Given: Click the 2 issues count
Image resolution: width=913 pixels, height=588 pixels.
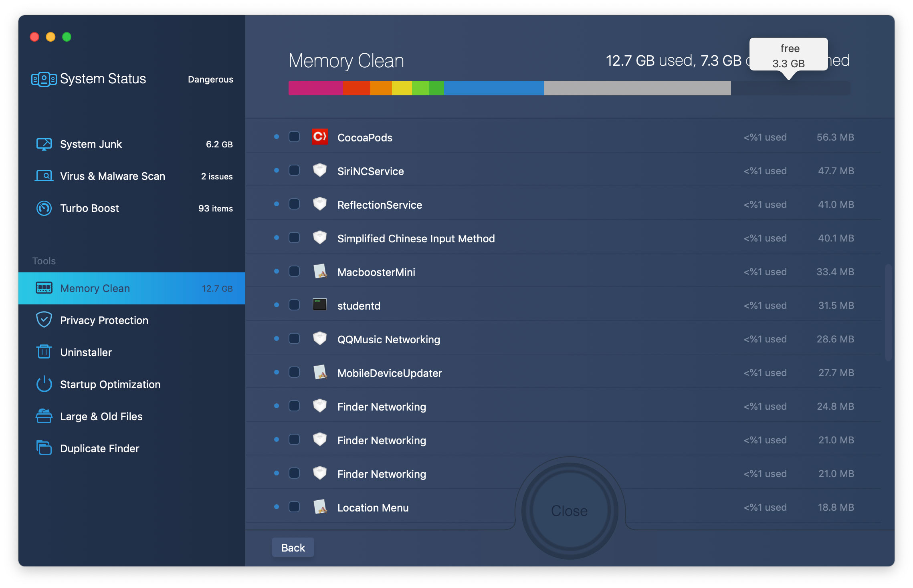Looking at the screenshot, I should pos(216,176).
